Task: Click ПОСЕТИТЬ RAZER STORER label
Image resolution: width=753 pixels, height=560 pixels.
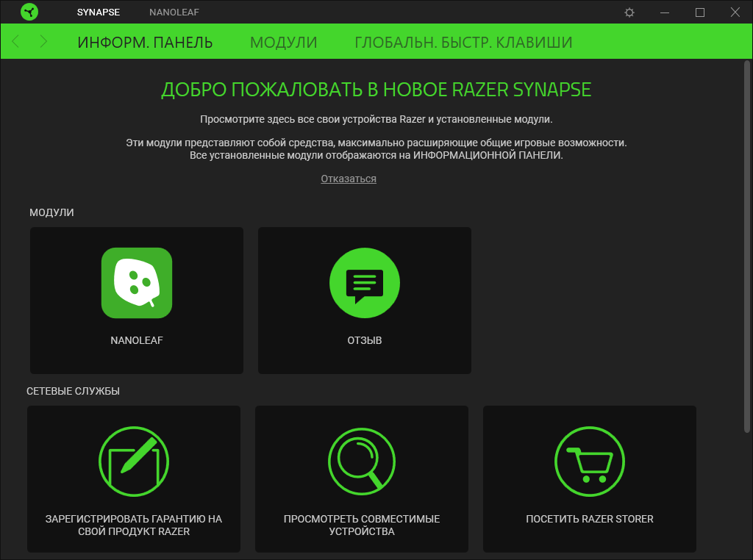Action: 590,519
